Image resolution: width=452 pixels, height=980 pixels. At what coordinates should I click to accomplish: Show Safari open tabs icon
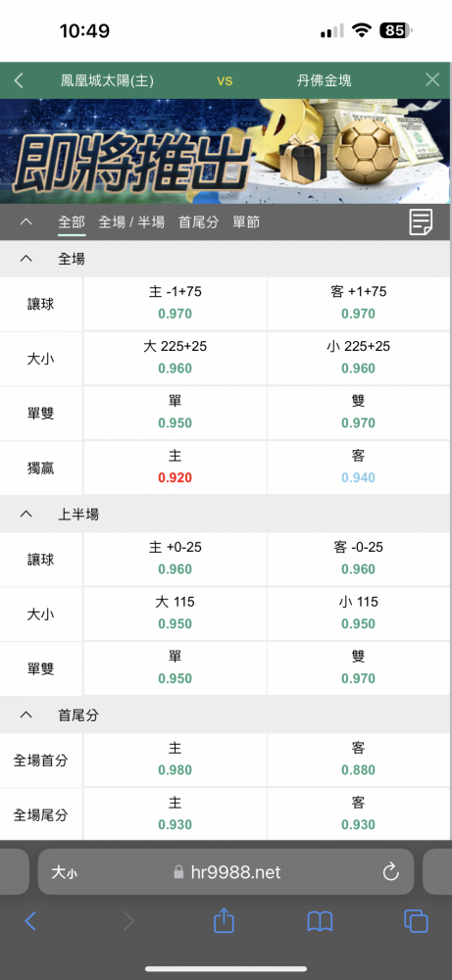[416, 921]
